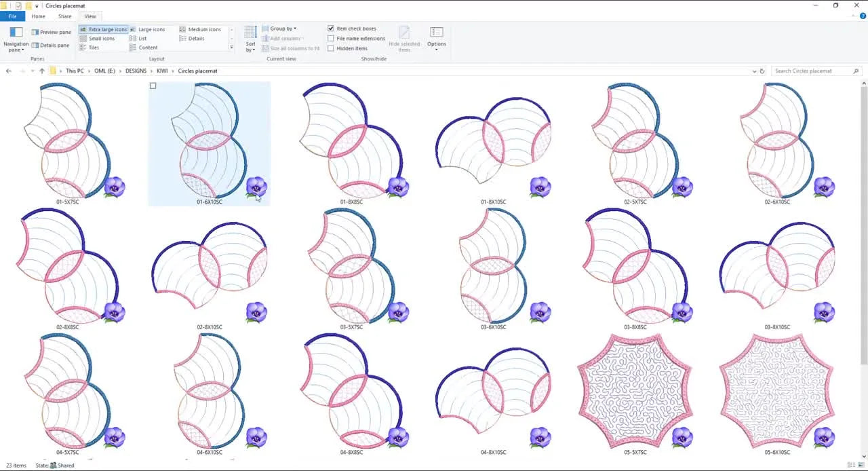Navigate to OML (E:) in breadcrumb
868x471 pixels.
(104, 71)
